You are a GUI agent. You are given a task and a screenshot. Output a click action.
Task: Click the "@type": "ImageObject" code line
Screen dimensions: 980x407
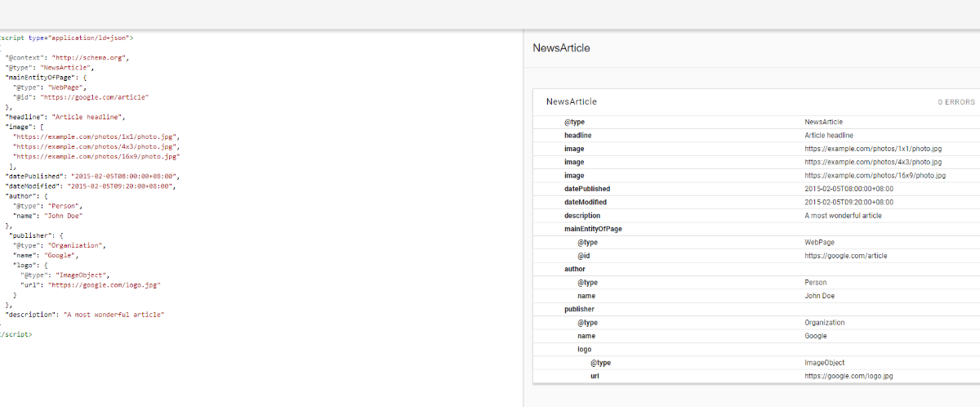tap(65, 275)
